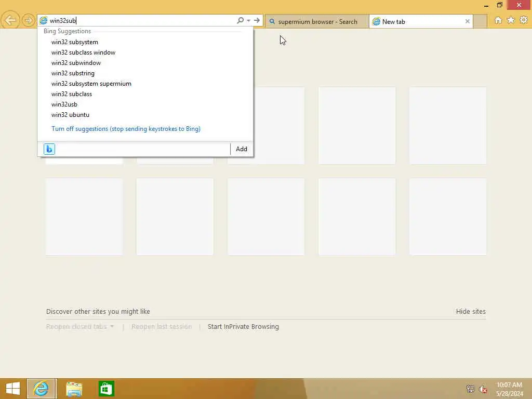
Task: Switch to the supermium browser - Search tab
Action: (x=316, y=22)
